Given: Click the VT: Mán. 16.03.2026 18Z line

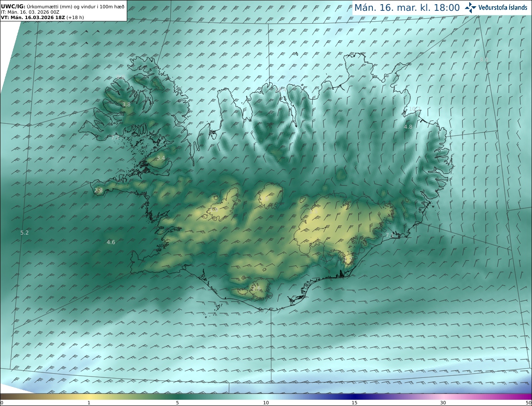Looking at the screenshot, I should tap(42, 18).
